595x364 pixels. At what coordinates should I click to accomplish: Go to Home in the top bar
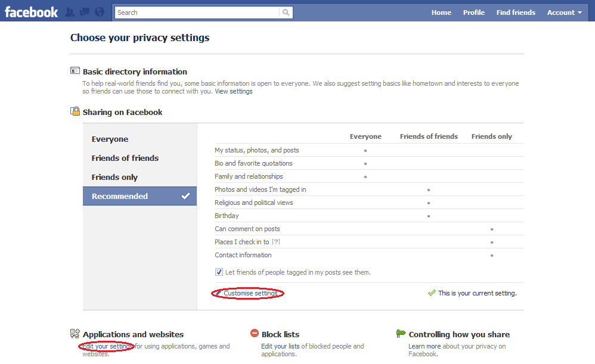[x=441, y=13]
